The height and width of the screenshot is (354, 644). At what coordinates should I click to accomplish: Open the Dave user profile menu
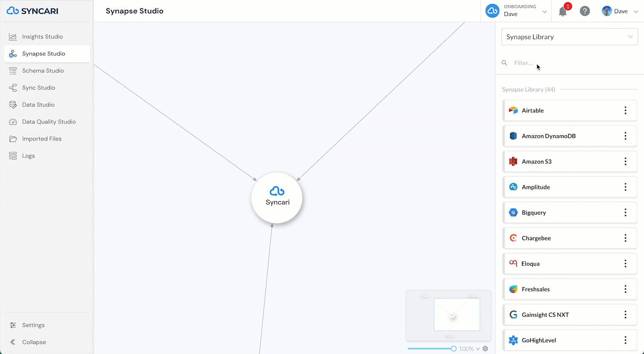[620, 11]
